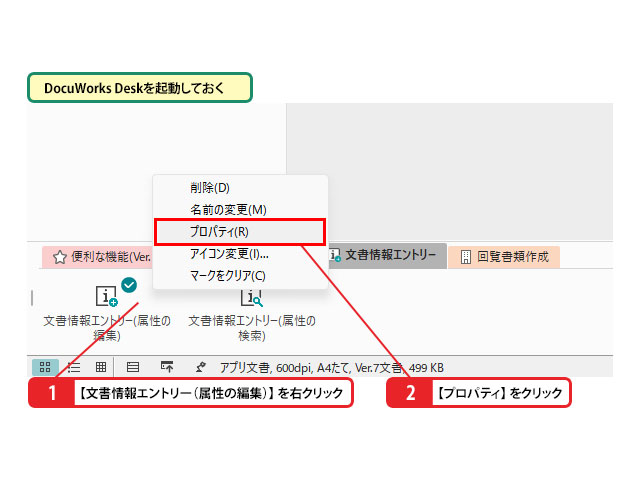640x480 pixels.
Task: Click the detail rows view icon in the status bar
Action: [133, 367]
